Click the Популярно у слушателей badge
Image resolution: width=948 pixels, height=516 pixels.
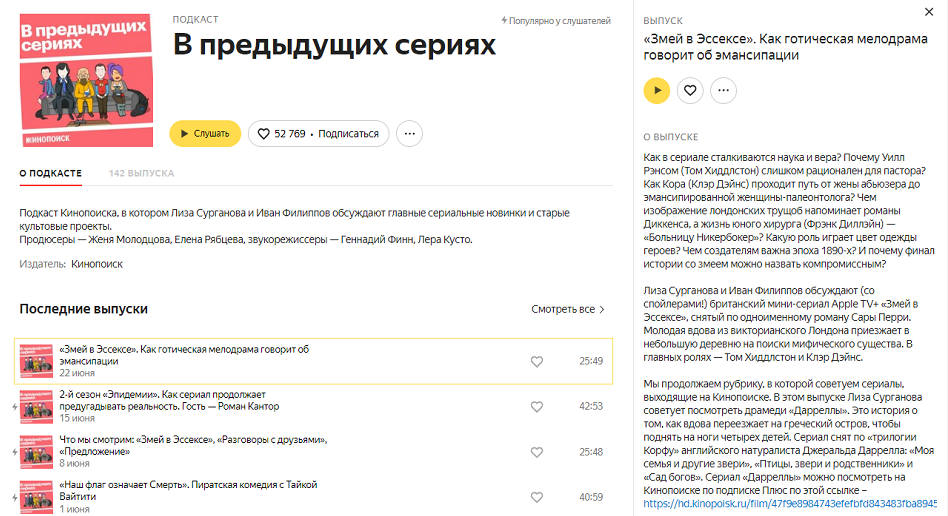(556, 21)
